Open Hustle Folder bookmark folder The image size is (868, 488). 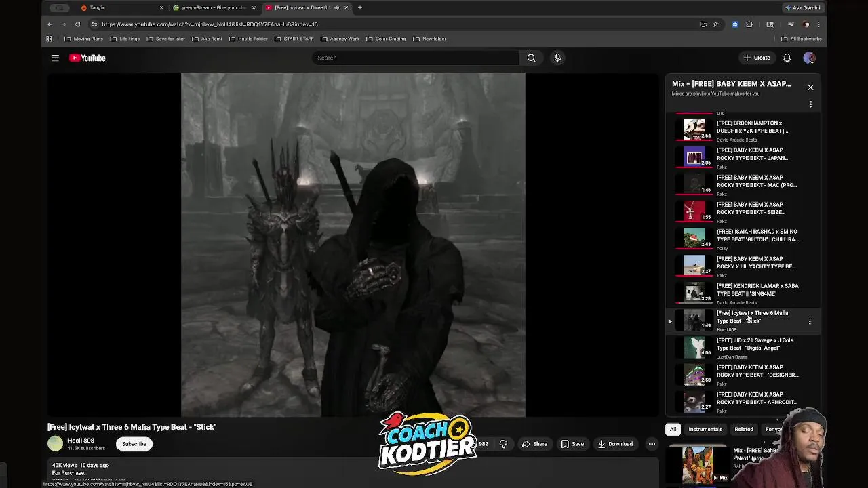[248, 39]
